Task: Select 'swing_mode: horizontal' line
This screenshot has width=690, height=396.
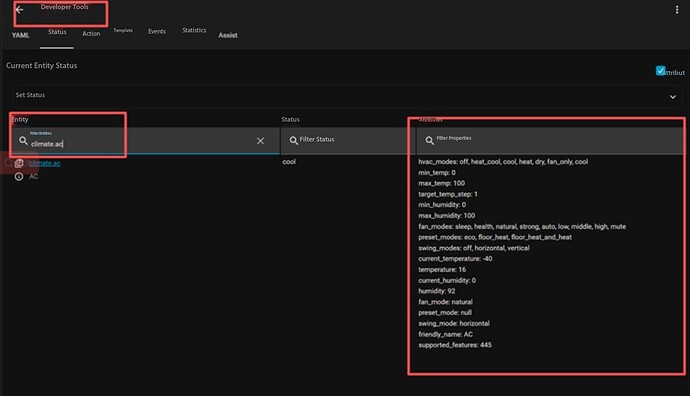Action: point(454,323)
